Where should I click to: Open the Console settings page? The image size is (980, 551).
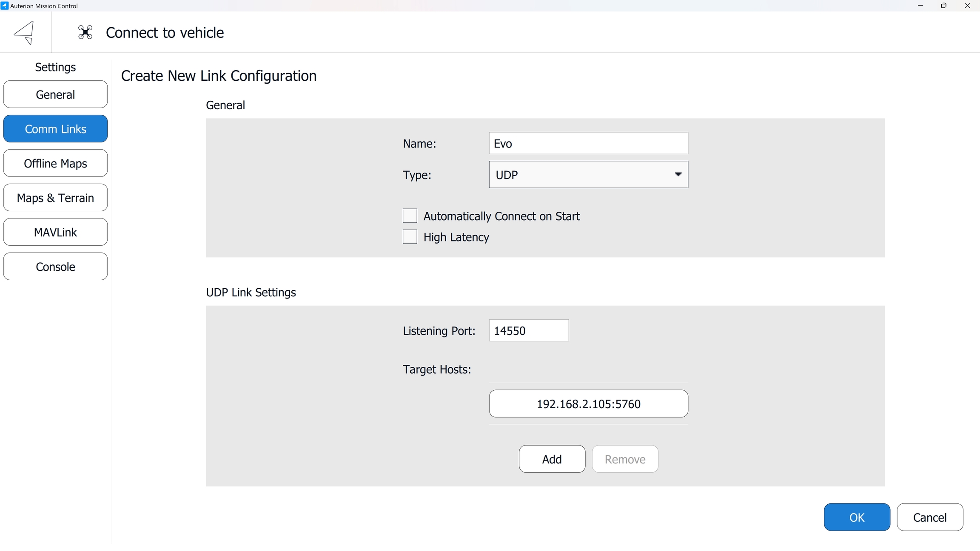55,267
